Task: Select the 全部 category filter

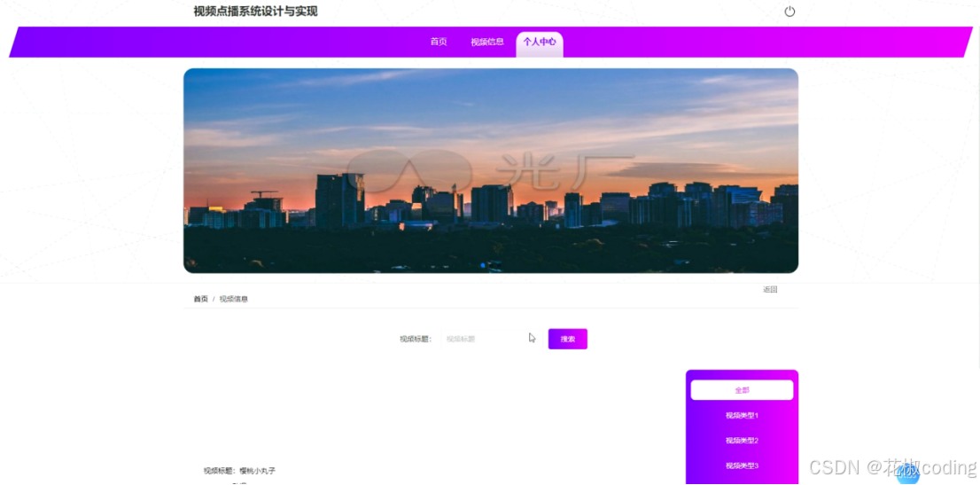Action: (x=742, y=390)
